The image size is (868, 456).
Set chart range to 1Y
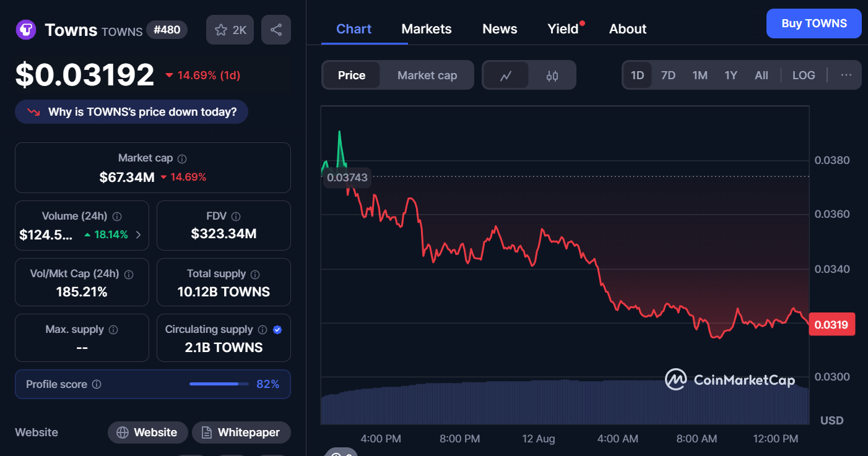pyautogui.click(x=731, y=75)
